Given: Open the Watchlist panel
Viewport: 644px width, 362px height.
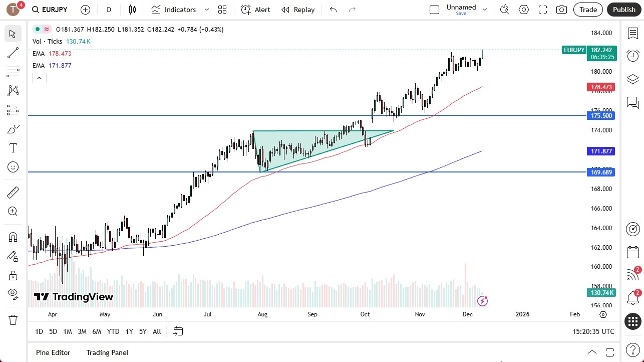Looking at the screenshot, I should (x=632, y=33).
